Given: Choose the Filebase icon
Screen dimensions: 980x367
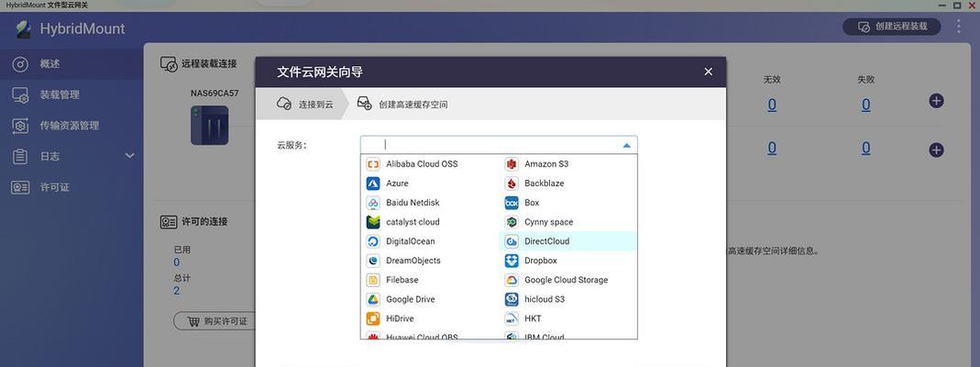Looking at the screenshot, I should point(373,280).
